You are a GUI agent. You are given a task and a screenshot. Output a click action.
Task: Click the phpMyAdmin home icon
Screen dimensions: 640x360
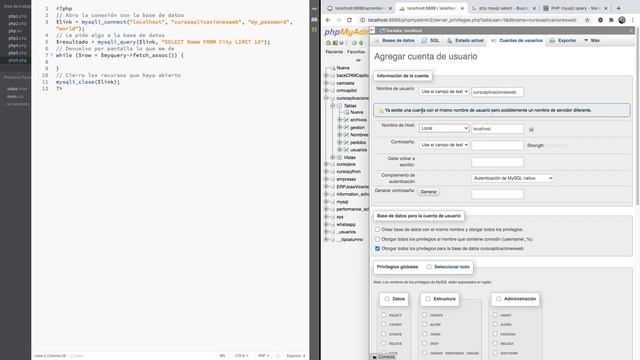click(x=328, y=43)
